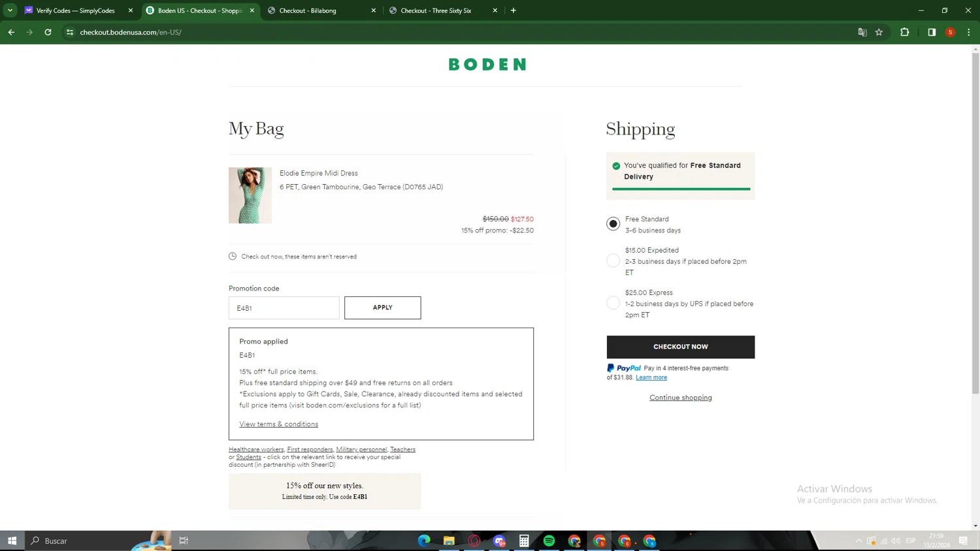Click the Elodie Empire Midi Dress name
The image size is (980, 551).
pyautogui.click(x=319, y=173)
